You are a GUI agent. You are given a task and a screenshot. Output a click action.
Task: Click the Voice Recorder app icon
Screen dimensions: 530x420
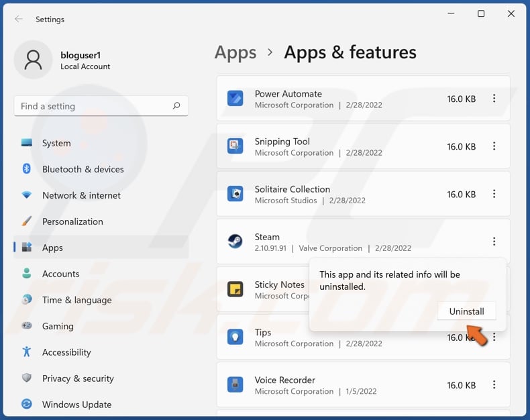click(x=235, y=385)
